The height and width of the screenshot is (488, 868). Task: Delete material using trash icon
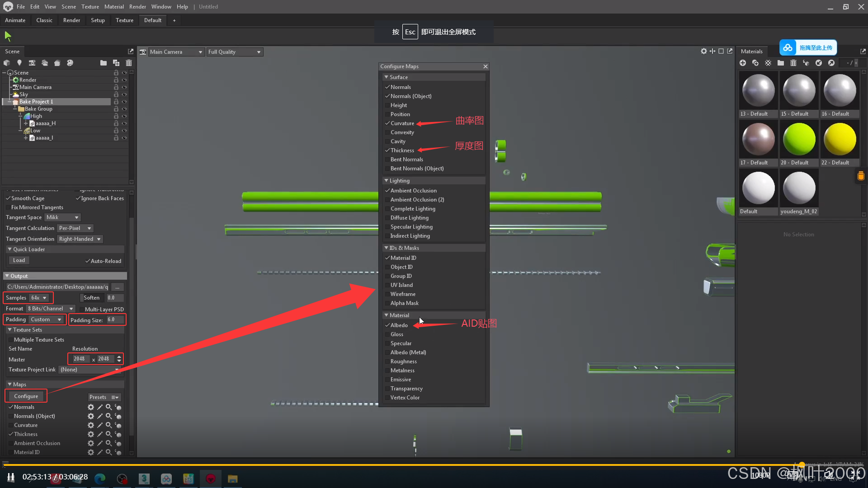[x=793, y=63]
